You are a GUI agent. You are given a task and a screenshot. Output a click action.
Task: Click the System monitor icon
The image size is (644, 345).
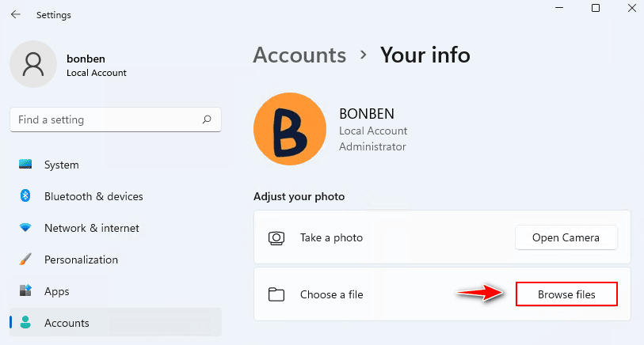[25, 165]
